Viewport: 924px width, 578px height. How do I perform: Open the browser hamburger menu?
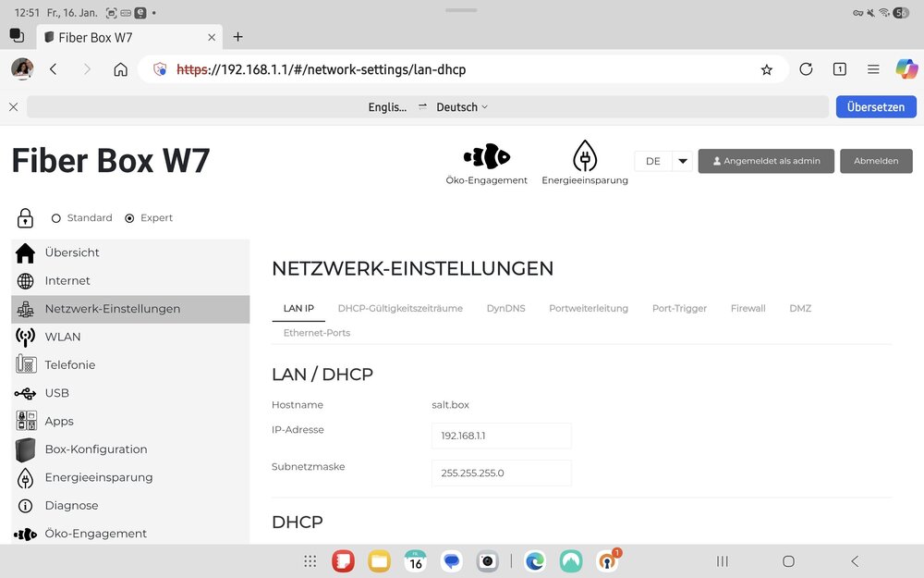coord(873,69)
